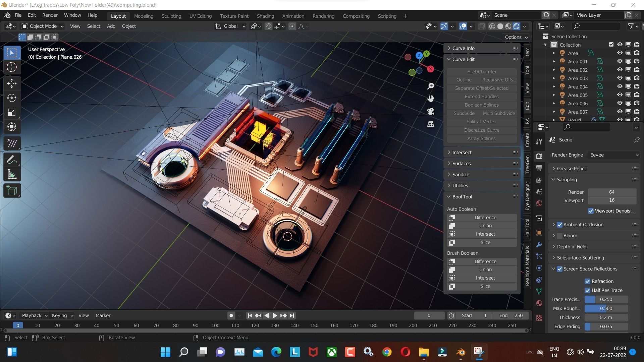Select the Annotate tool
644x362 pixels.
click(x=12, y=143)
